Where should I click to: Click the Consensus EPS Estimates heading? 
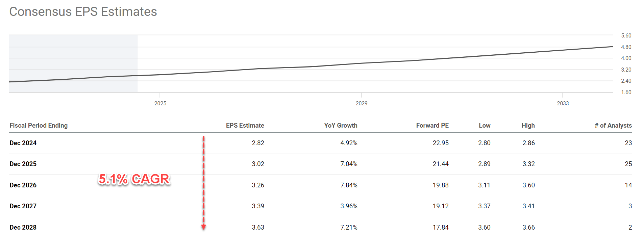(83, 12)
